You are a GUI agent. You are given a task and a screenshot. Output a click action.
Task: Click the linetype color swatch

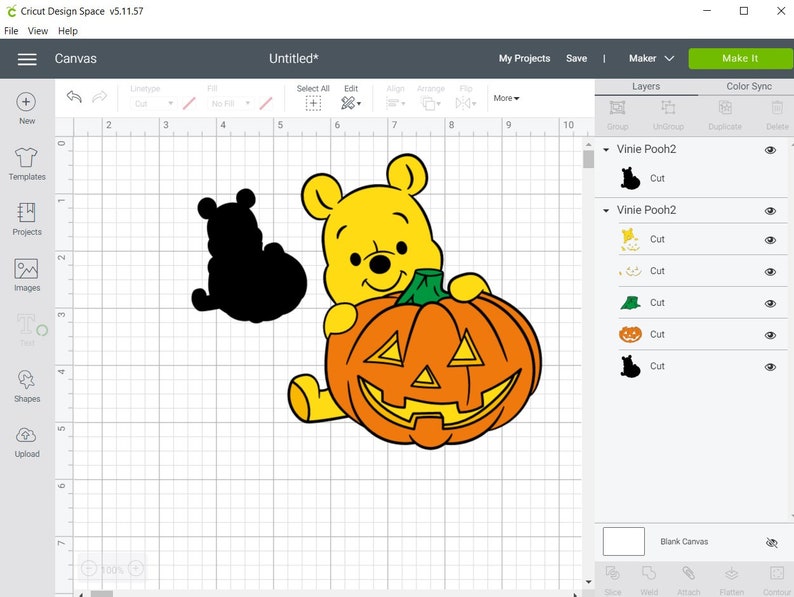(189, 104)
